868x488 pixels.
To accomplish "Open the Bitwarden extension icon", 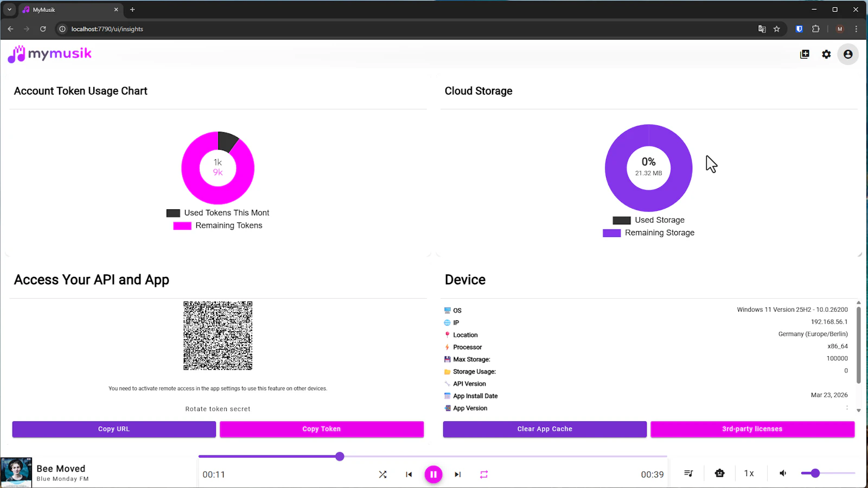I will pos(799,29).
